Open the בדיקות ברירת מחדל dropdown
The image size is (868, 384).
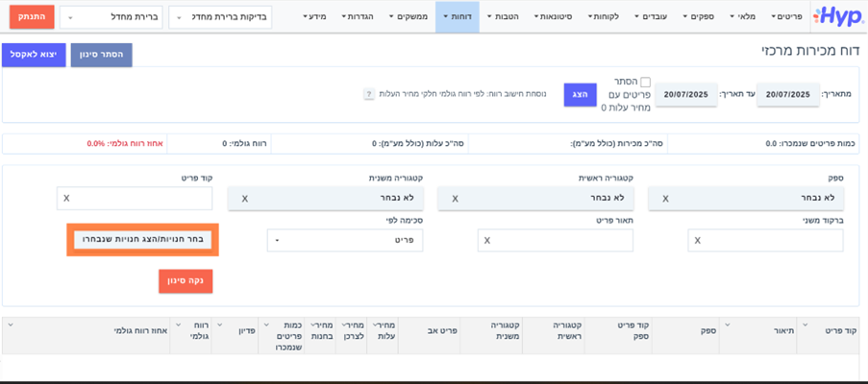[x=220, y=17]
